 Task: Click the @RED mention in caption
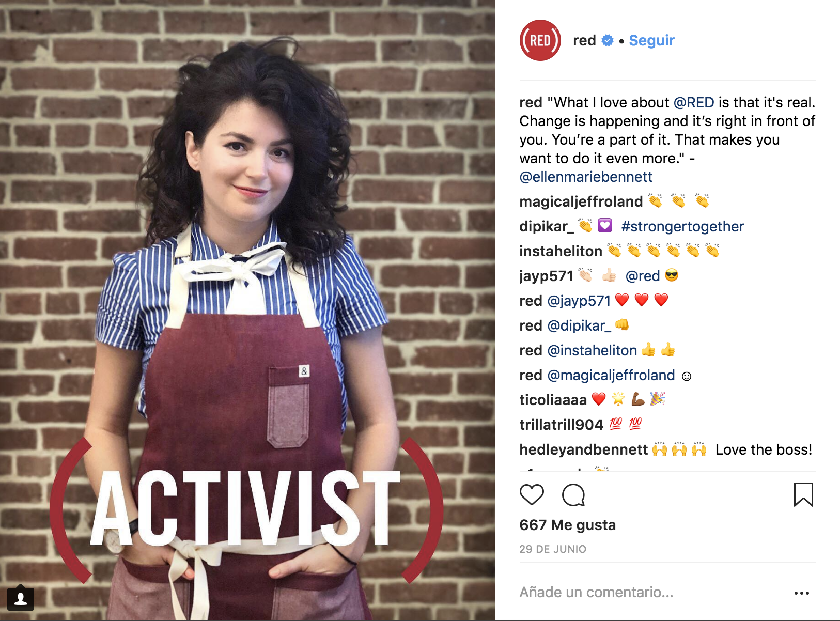point(694,102)
